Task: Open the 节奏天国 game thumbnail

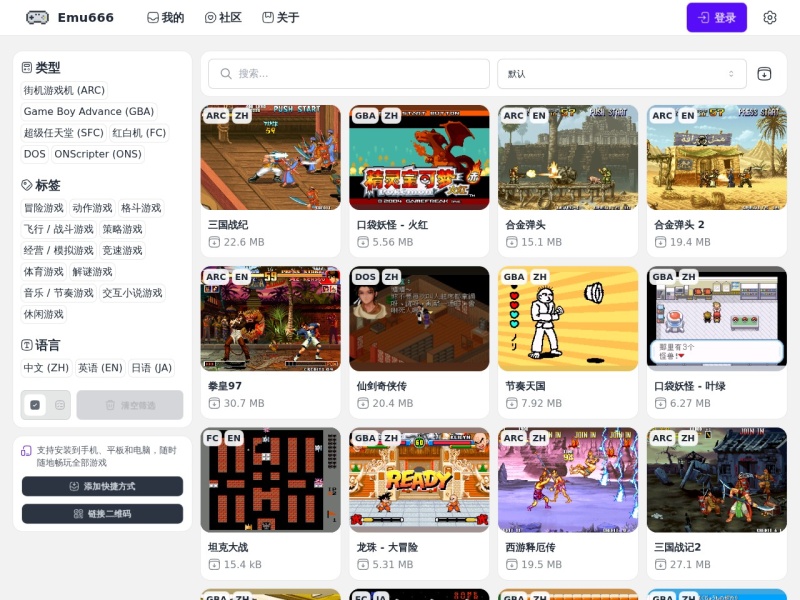Action: [x=568, y=319]
